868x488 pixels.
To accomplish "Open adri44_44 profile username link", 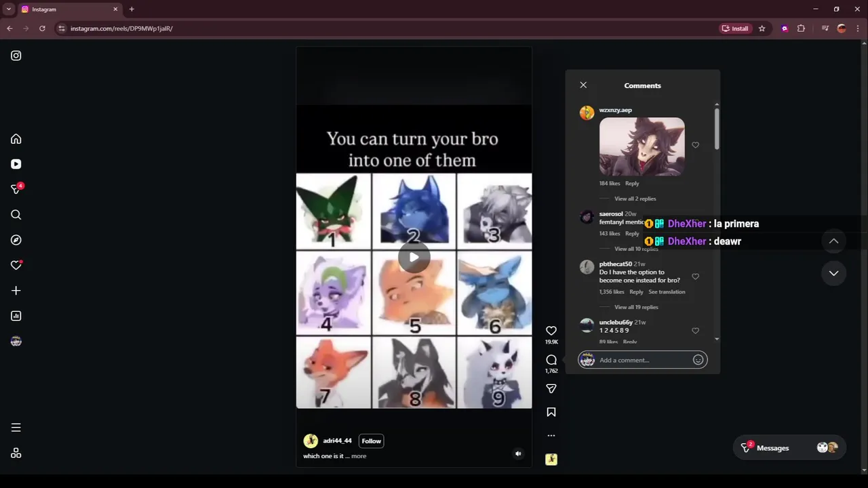I will pos(337,441).
